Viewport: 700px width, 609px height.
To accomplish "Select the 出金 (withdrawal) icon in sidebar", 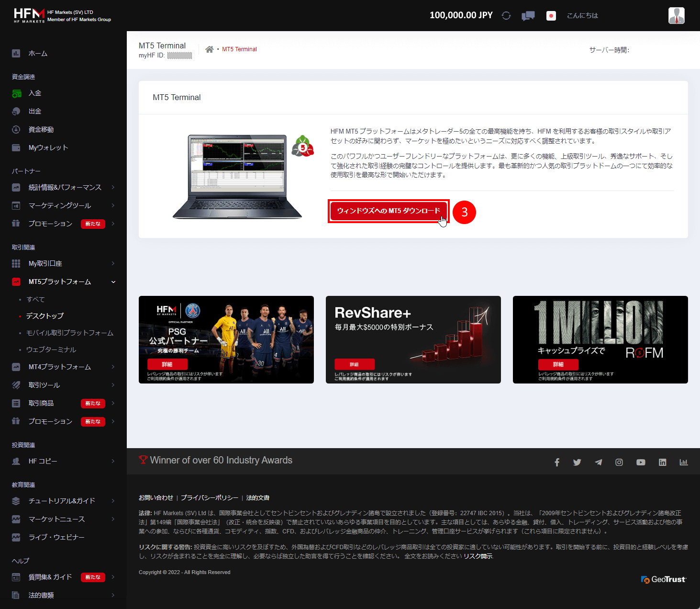I will click(16, 111).
